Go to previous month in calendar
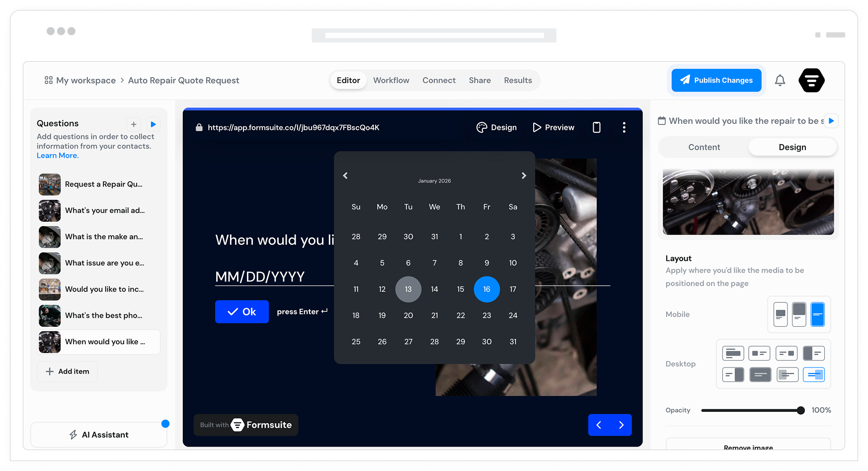Screen dimensions: 868x471 point(345,176)
